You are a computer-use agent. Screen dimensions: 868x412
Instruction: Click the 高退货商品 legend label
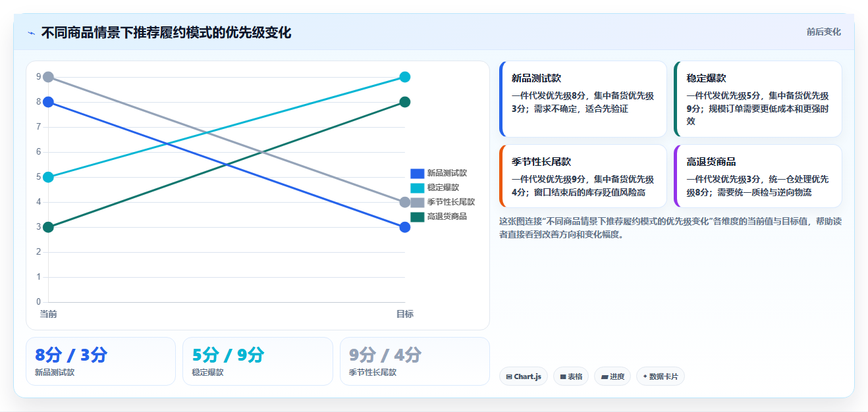(x=447, y=217)
